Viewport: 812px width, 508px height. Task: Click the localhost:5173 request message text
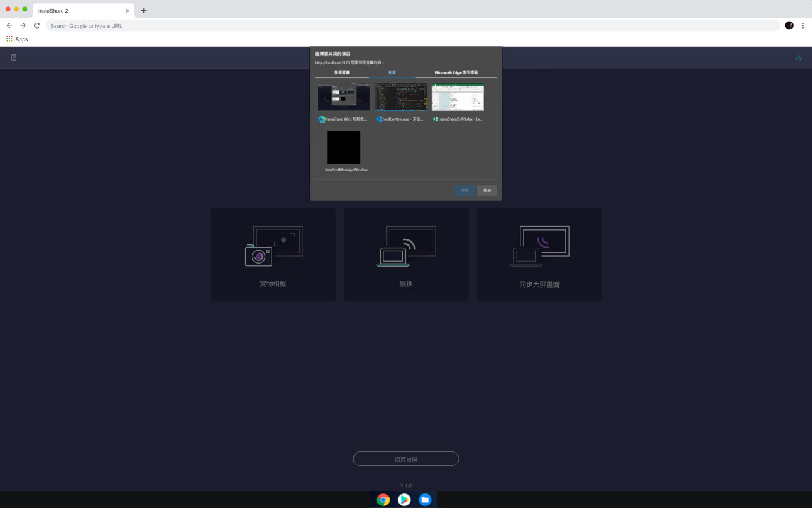pos(350,63)
